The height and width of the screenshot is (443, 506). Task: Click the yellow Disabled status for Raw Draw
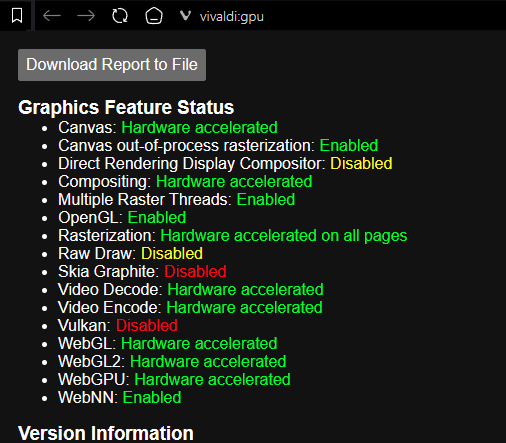tap(172, 254)
